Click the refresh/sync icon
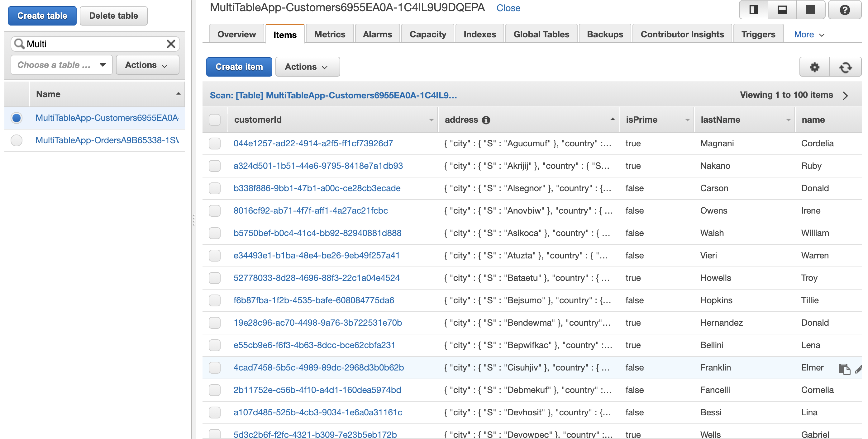The image size is (868, 439). pyautogui.click(x=846, y=67)
